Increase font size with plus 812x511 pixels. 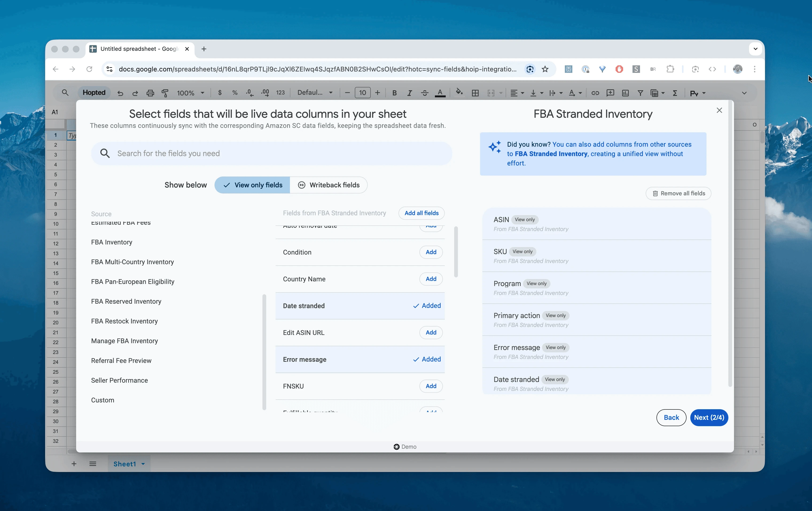(x=377, y=93)
